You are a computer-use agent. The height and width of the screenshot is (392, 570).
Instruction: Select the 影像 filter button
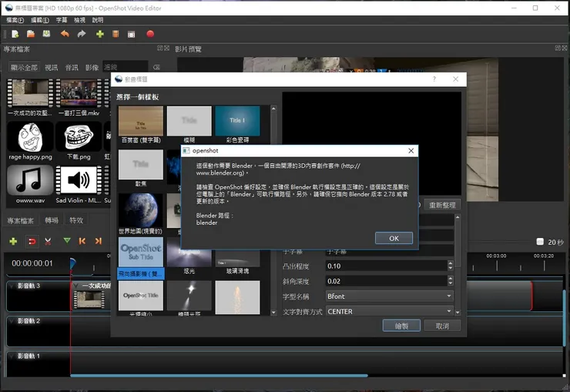click(92, 68)
